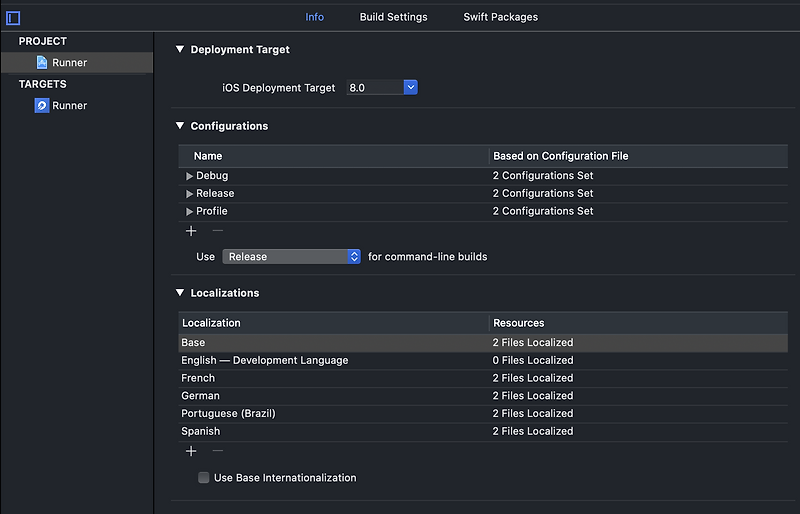Open the iOS Deployment Target dropdown arrow

coord(411,87)
